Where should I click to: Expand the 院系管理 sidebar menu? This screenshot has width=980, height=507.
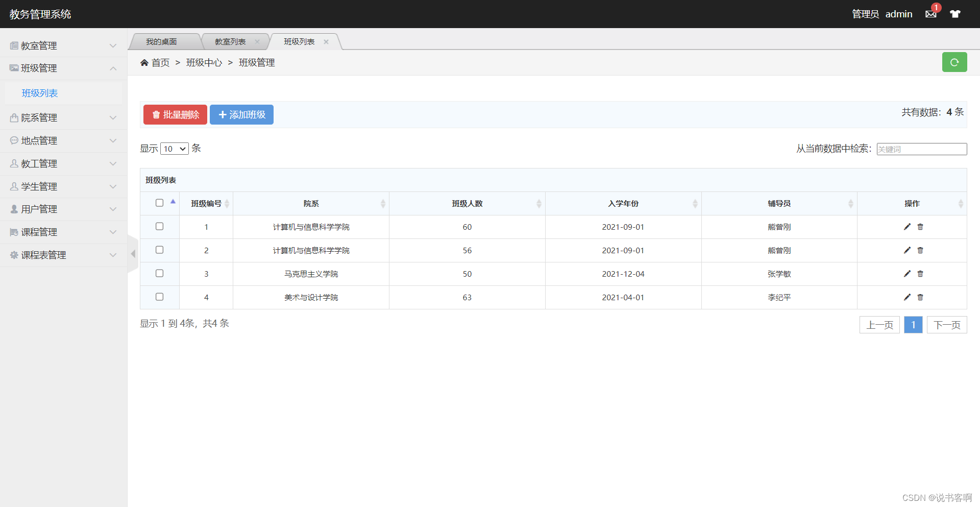[x=63, y=117]
